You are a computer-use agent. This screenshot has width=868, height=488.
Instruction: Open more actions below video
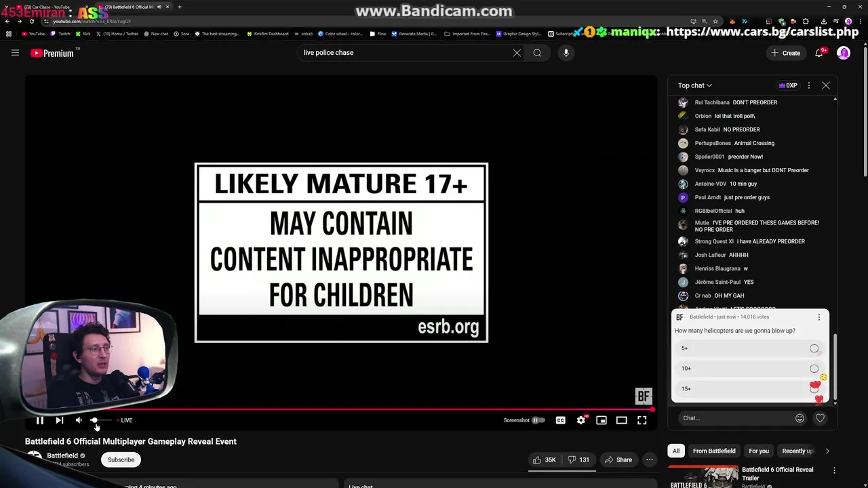650,460
